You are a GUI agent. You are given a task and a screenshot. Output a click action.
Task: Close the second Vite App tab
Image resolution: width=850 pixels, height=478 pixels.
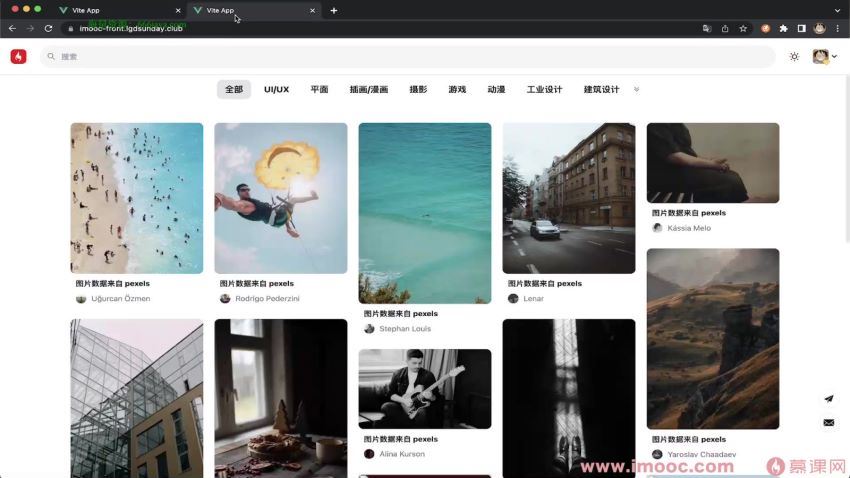point(312,10)
